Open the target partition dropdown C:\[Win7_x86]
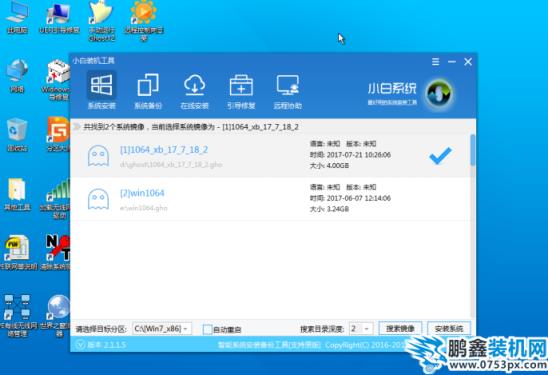 point(162,329)
